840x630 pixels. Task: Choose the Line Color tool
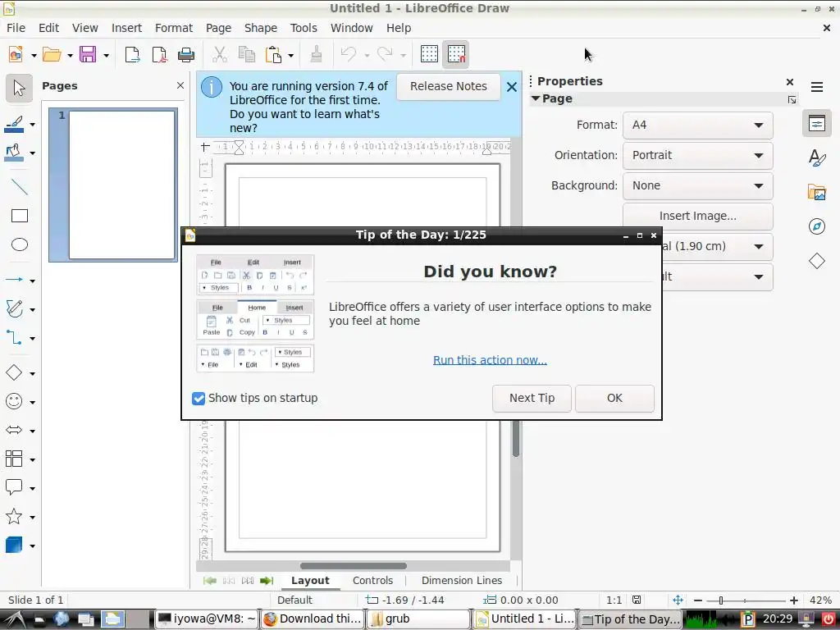click(15, 125)
